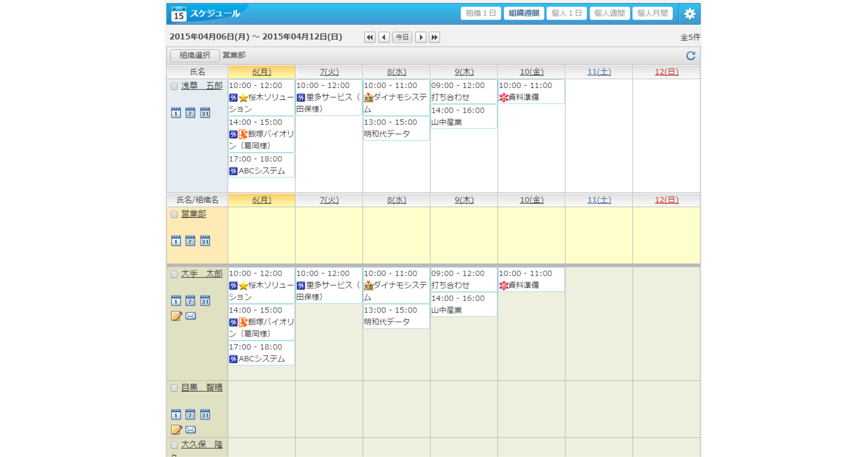Tick the checkbox next to 営業部

coord(174,214)
